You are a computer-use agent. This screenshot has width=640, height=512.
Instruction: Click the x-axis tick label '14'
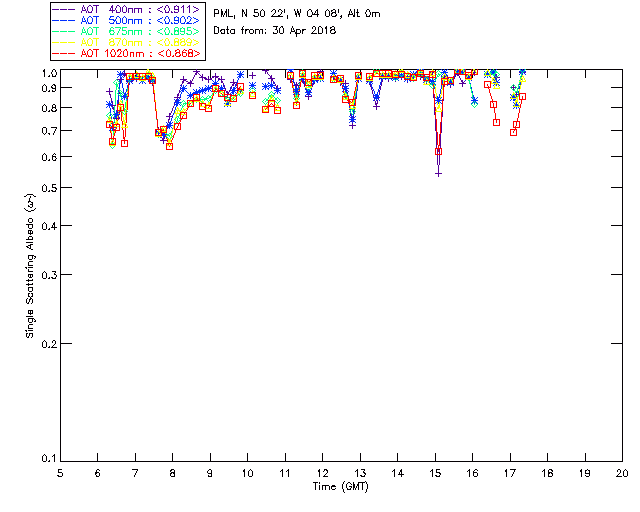click(x=398, y=473)
